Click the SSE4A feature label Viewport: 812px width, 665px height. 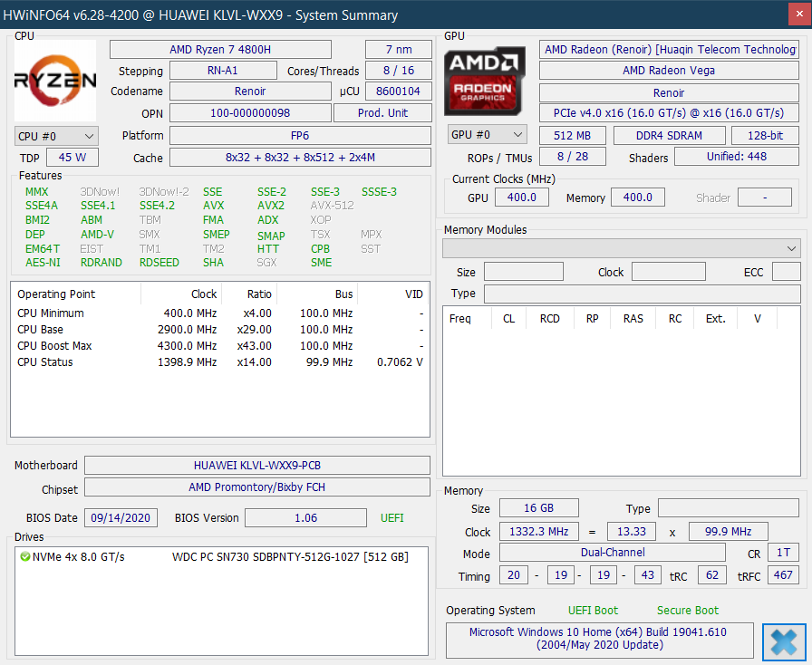click(42, 206)
